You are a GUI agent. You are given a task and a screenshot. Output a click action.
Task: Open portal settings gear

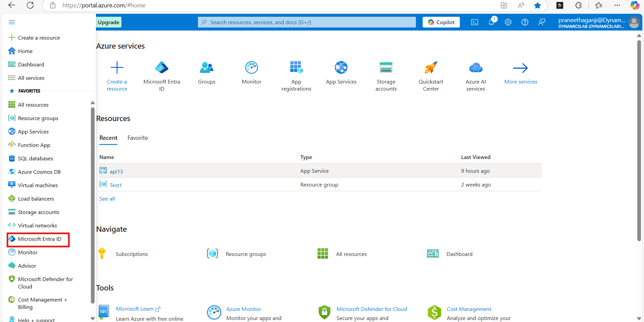coord(508,22)
